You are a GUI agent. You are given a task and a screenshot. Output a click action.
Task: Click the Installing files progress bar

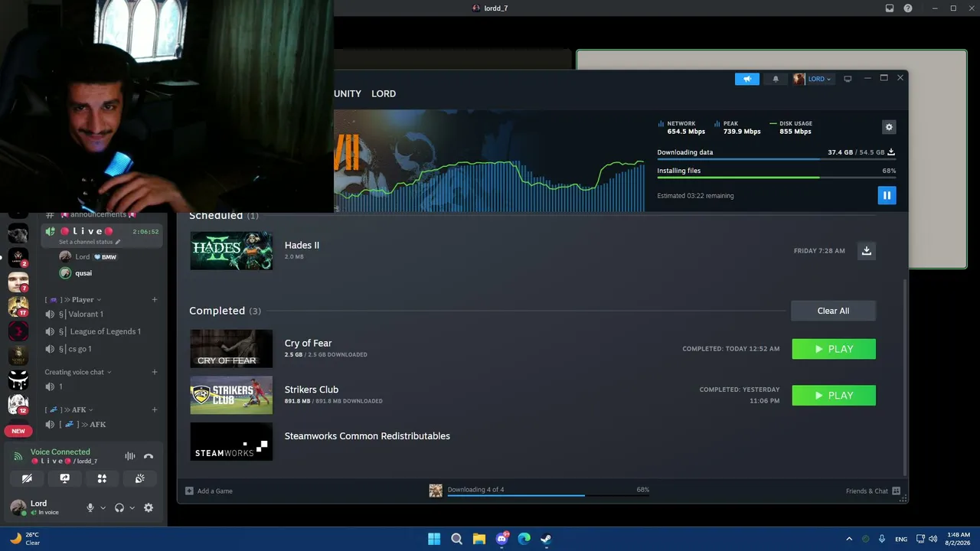pyautogui.click(x=776, y=178)
